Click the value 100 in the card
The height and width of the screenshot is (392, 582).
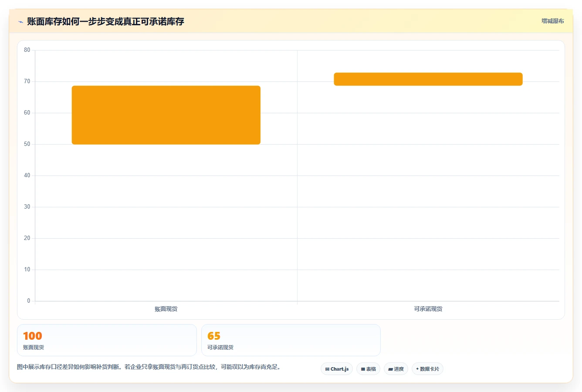(33, 336)
